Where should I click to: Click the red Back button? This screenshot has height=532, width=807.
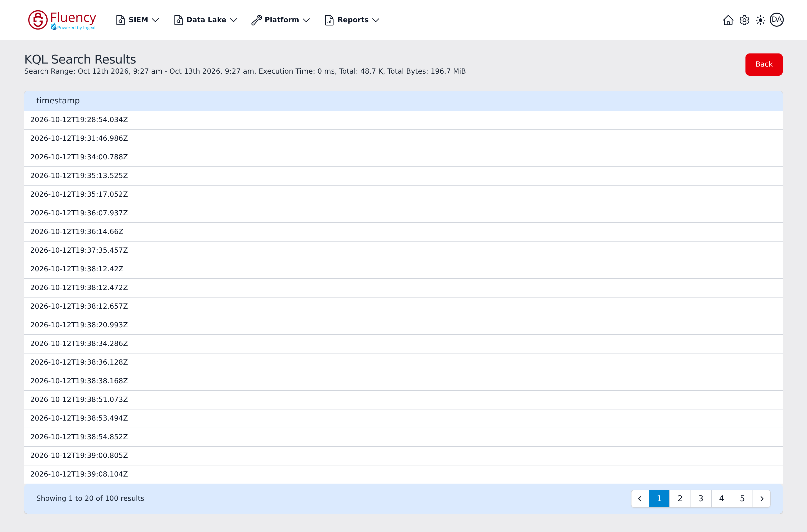(x=764, y=64)
